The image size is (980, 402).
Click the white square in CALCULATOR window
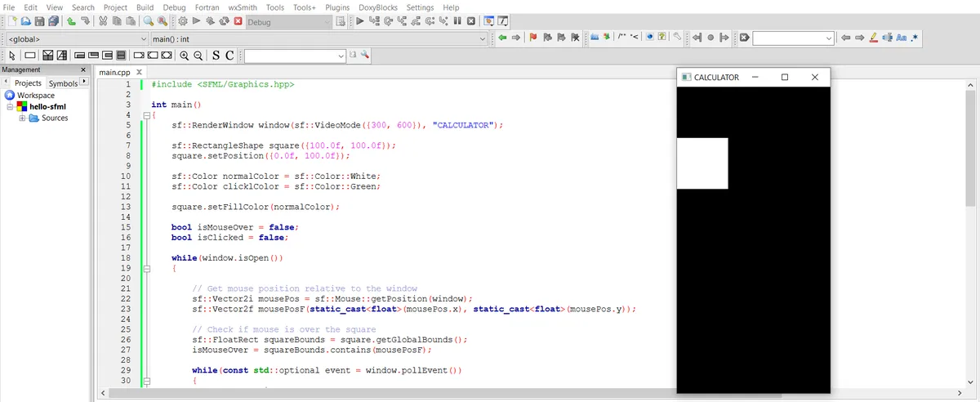[702, 163]
